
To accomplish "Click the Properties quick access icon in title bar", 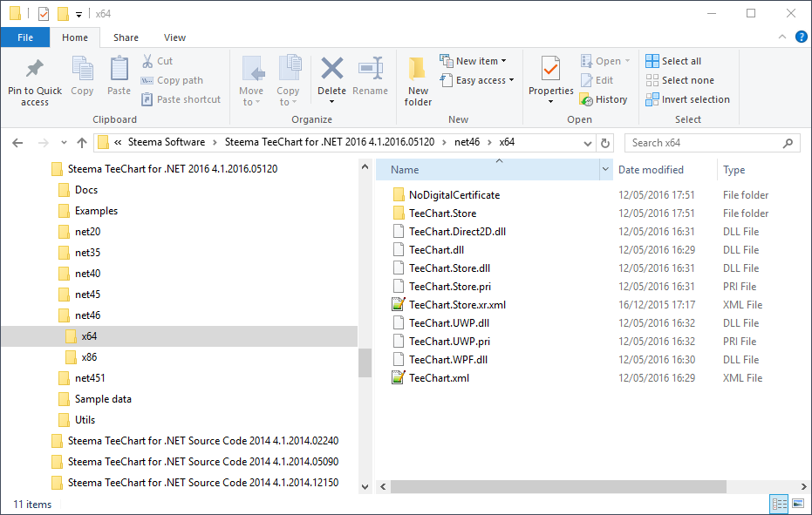I will (x=44, y=13).
